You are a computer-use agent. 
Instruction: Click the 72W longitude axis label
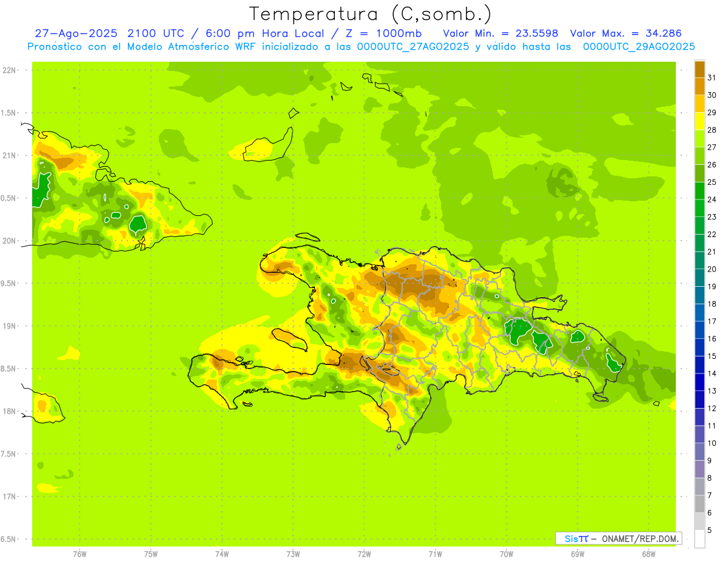click(364, 554)
